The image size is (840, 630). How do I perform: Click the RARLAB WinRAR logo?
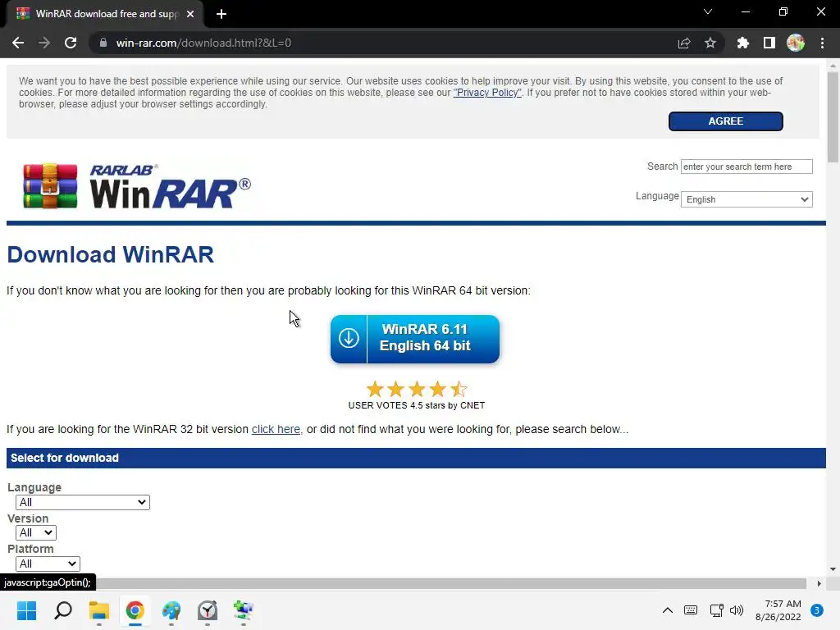137,186
